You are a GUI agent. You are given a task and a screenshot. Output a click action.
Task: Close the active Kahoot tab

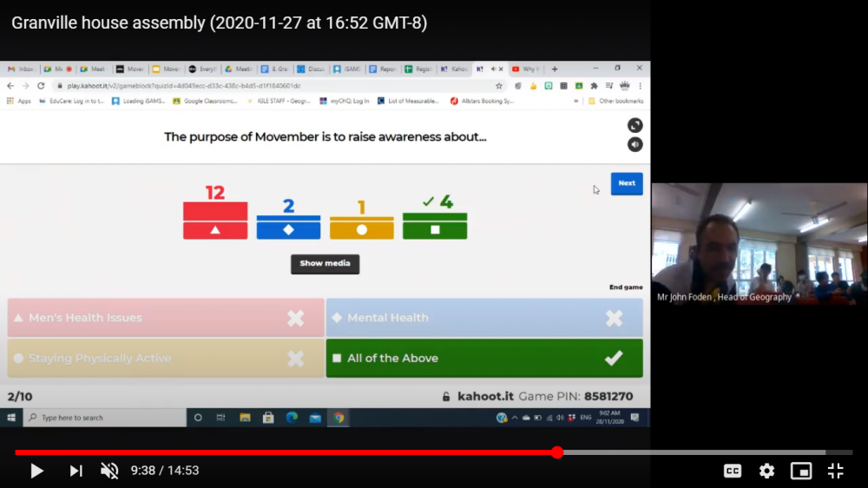501,69
